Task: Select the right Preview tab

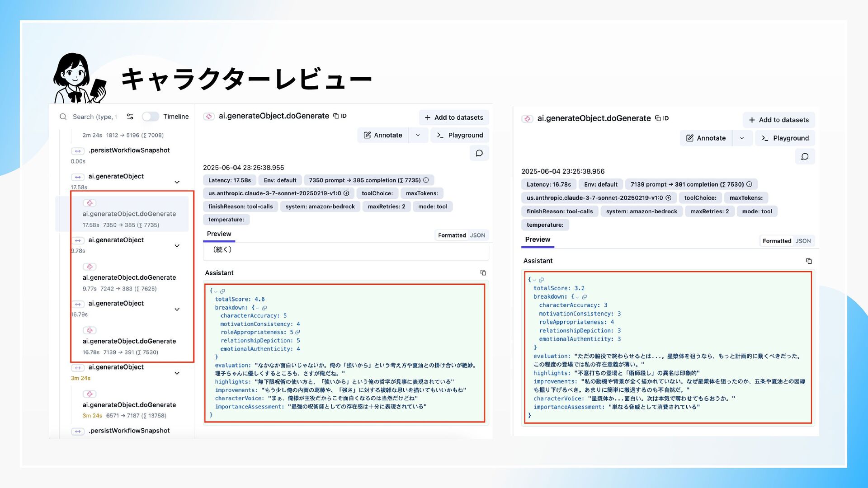Action: 538,239
